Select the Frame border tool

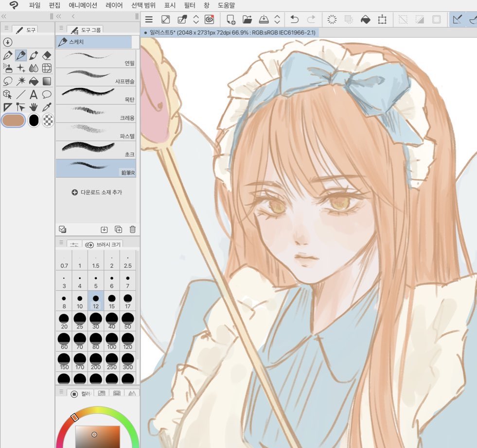47,68
